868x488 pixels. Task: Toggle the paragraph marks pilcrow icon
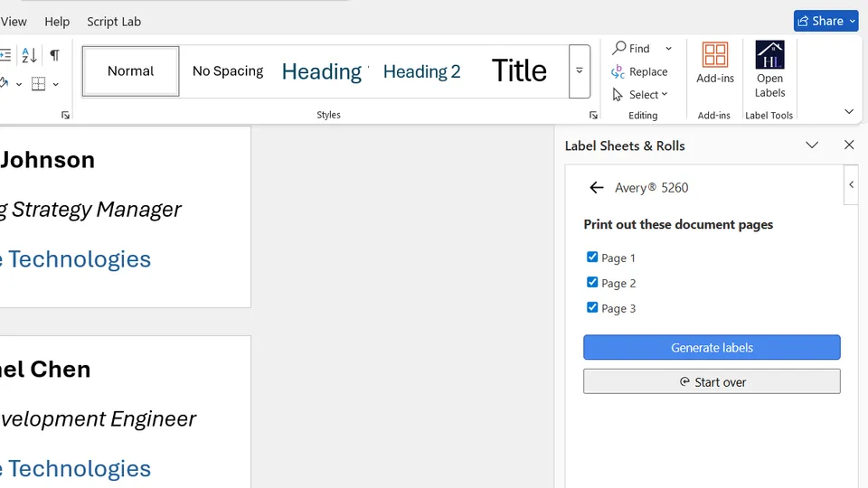(x=54, y=55)
